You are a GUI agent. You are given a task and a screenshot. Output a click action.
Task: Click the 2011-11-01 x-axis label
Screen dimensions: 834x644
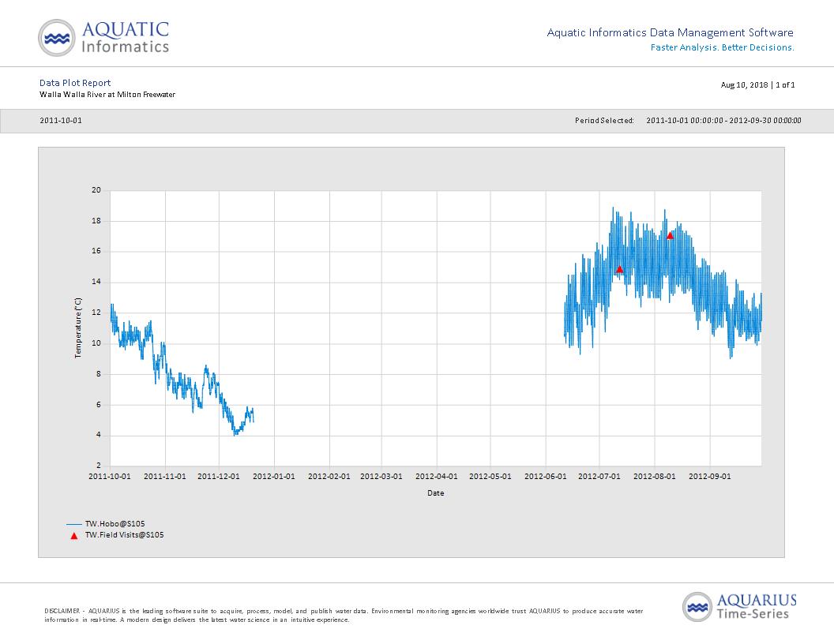[165, 477]
